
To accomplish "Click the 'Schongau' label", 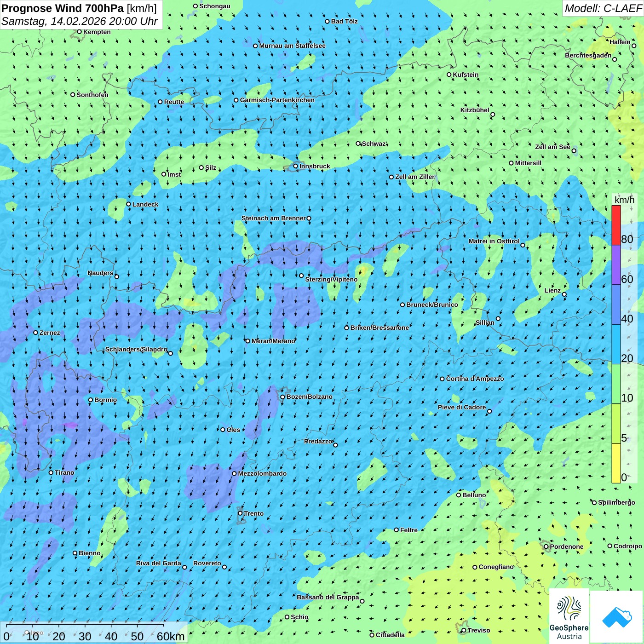I will tap(215, 6).
